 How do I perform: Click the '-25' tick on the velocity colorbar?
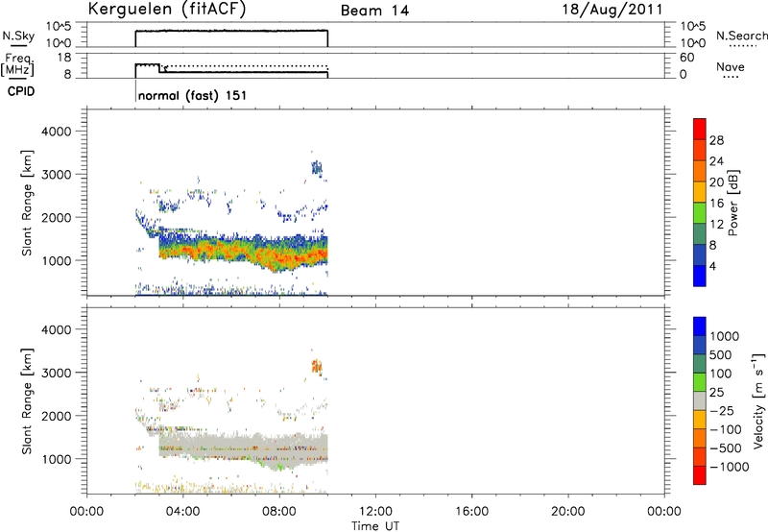coord(722,410)
